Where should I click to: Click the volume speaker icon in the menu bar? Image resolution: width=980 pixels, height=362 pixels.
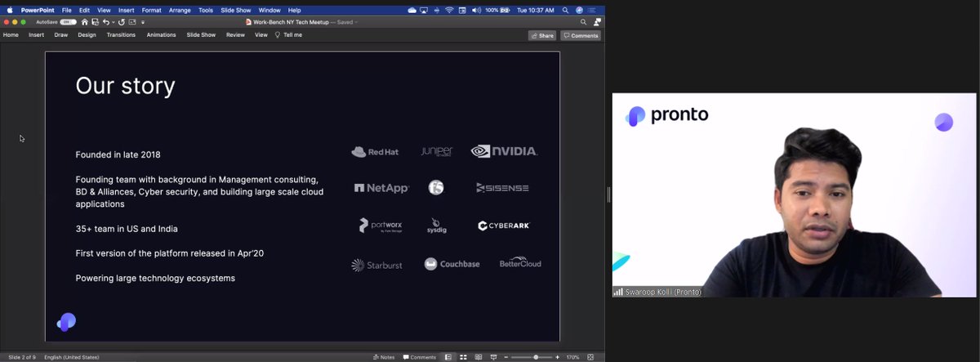pyautogui.click(x=476, y=10)
